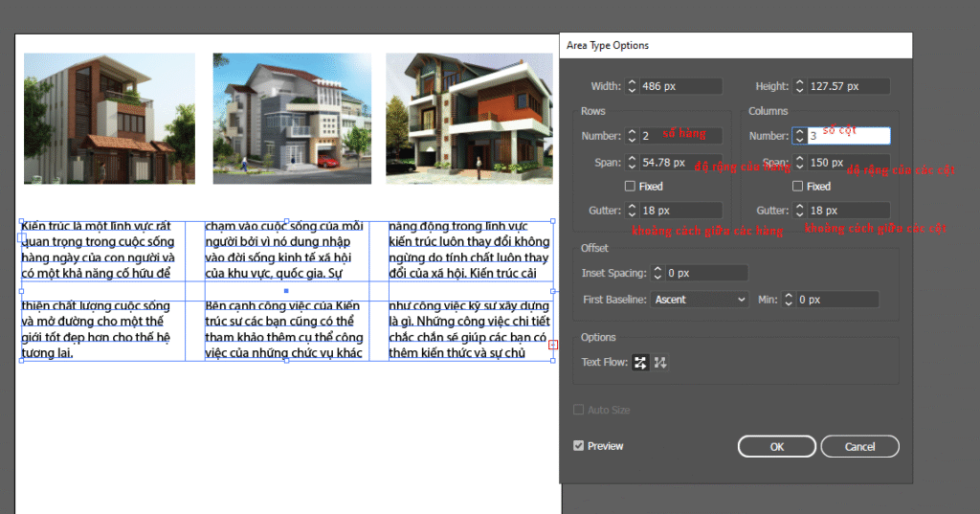
Task: Enable the Fixed checkbox under Columns
Action: [x=798, y=187]
